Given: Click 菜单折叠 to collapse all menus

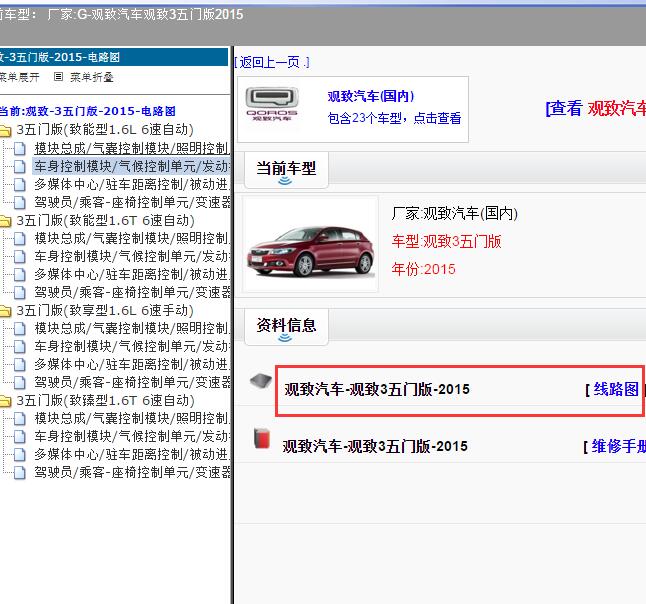Looking at the screenshot, I should [91, 77].
